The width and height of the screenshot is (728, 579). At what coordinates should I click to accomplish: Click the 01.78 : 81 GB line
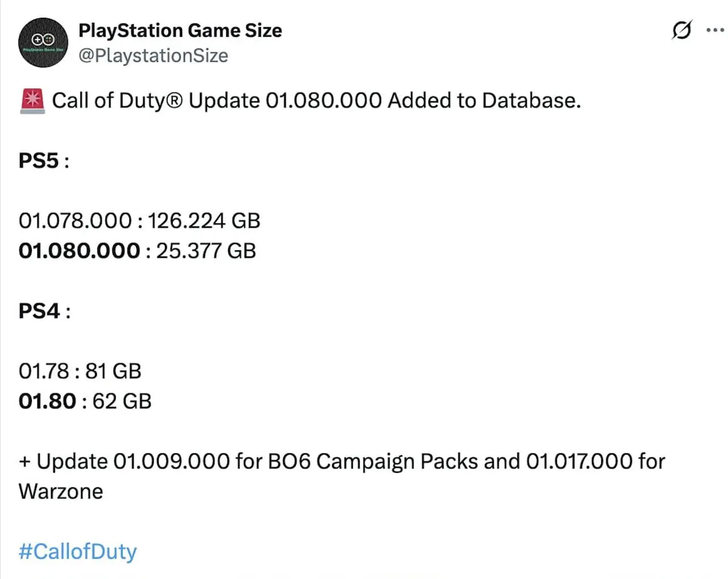pyautogui.click(x=80, y=371)
